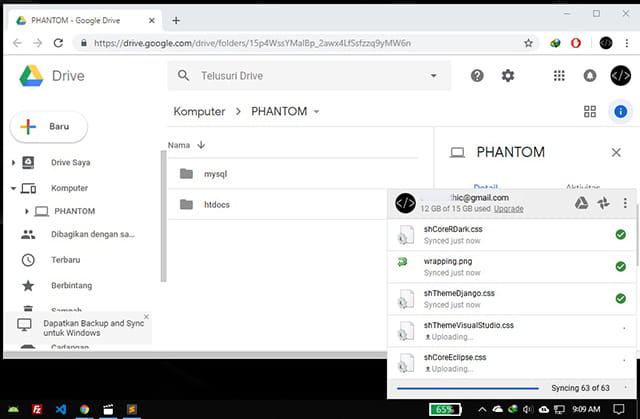Click shCoreEclipse.css uploading entry
Screen dimensions: 640x419
[x=512, y=363]
